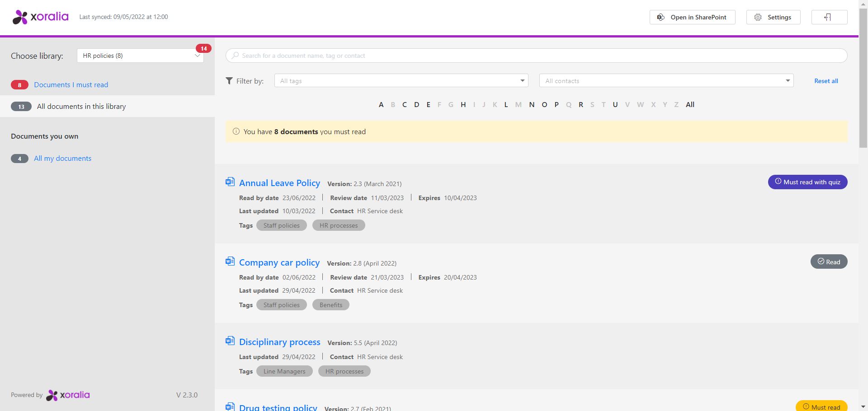The image size is (868, 411).
Task: Click the red 14 notification badge
Action: [x=203, y=48]
